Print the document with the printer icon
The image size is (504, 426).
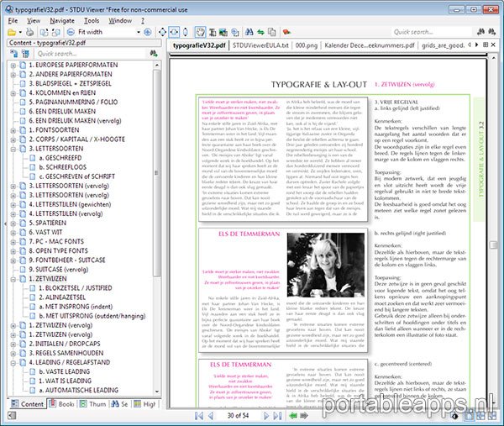click(x=29, y=32)
